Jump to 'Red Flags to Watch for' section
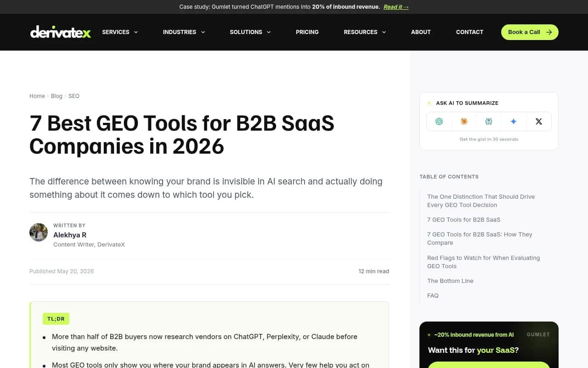Screen dimensions: 588x368 [483, 262]
